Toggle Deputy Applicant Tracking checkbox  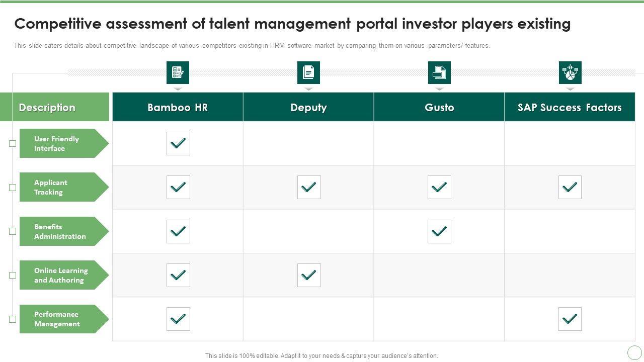coord(309,187)
